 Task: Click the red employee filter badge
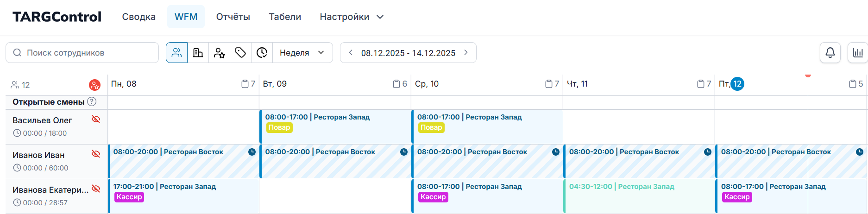click(94, 85)
